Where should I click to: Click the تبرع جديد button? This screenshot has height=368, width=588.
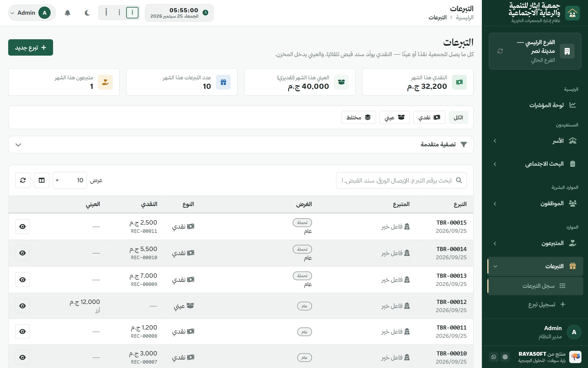click(30, 47)
